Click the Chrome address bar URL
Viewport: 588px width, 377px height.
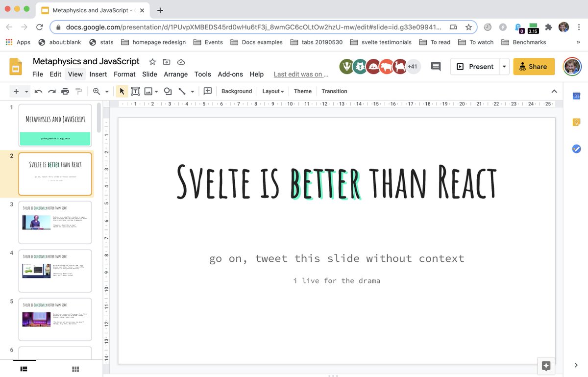tap(254, 27)
